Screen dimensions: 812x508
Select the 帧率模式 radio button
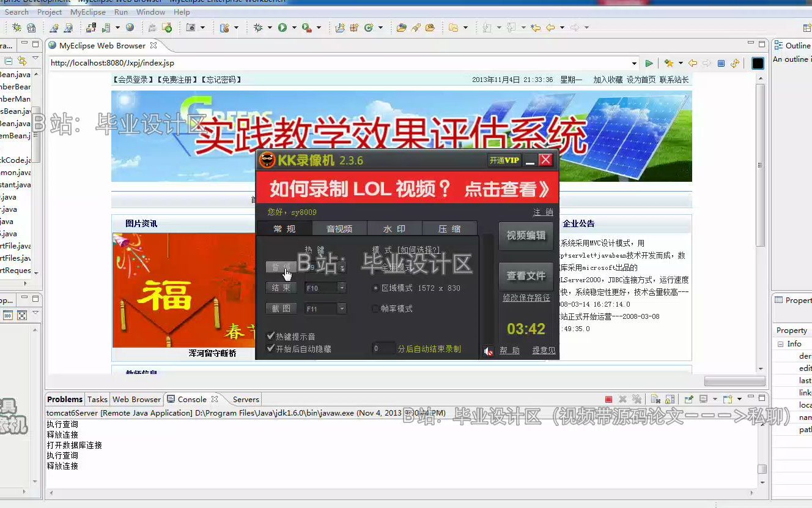(375, 308)
